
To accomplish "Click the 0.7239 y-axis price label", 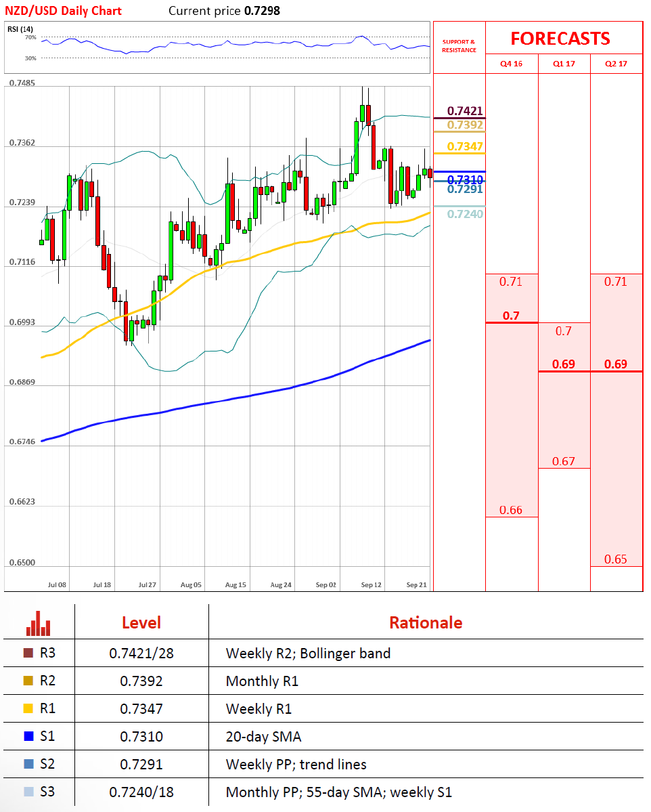I will click(x=22, y=202).
